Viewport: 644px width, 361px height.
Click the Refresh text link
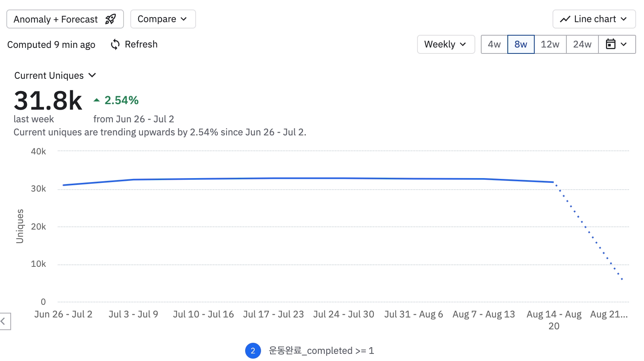(141, 44)
